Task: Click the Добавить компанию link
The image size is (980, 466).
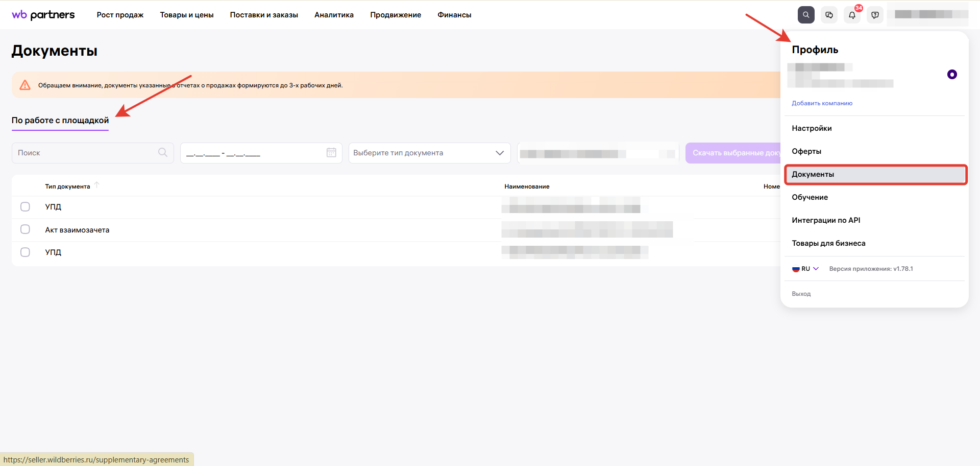Action: point(822,103)
